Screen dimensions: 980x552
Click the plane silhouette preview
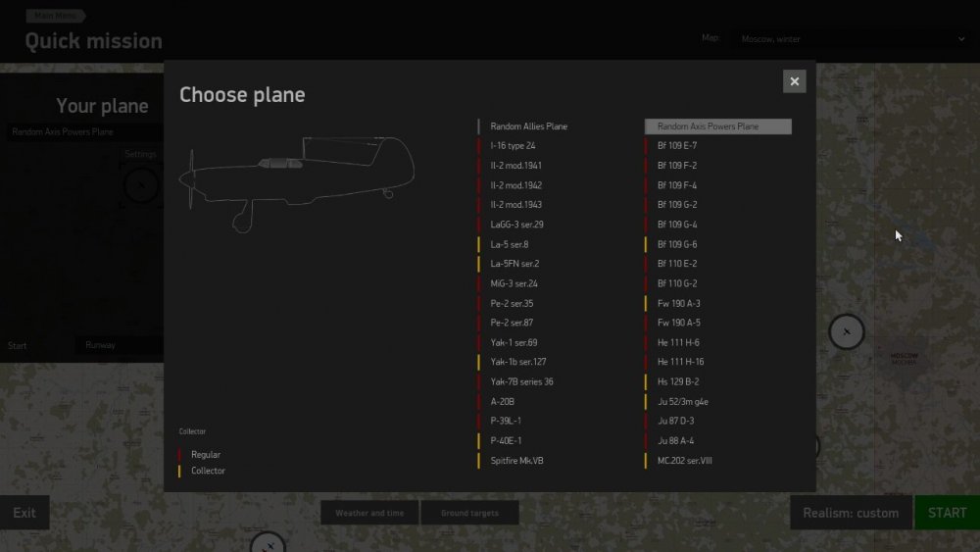297,183
